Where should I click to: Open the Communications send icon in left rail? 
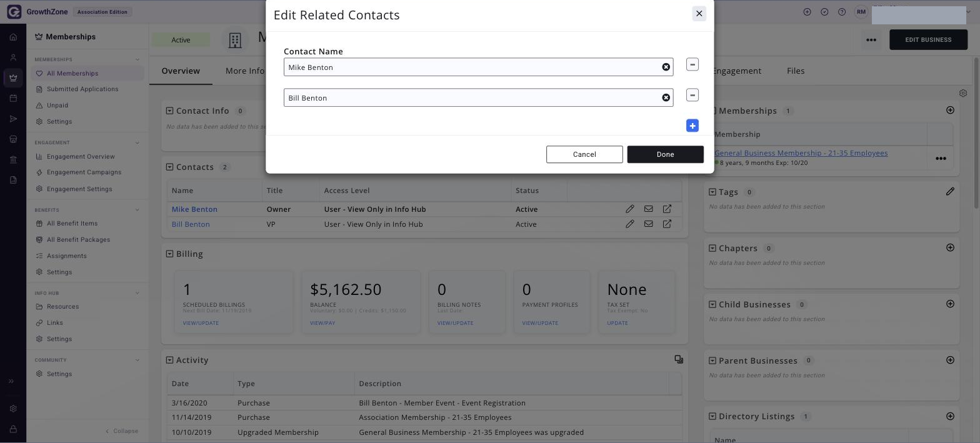pos(13,119)
